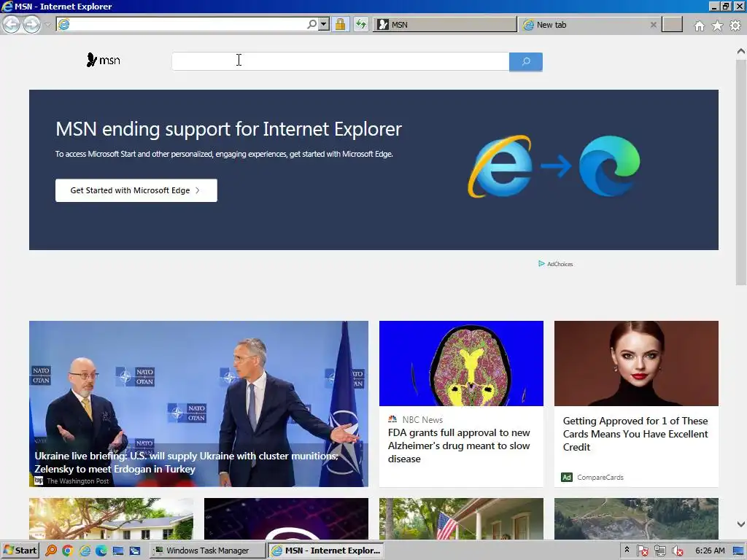Click the 6:26 AM clock
The width and height of the screenshot is (747, 560).
point(710,551)
